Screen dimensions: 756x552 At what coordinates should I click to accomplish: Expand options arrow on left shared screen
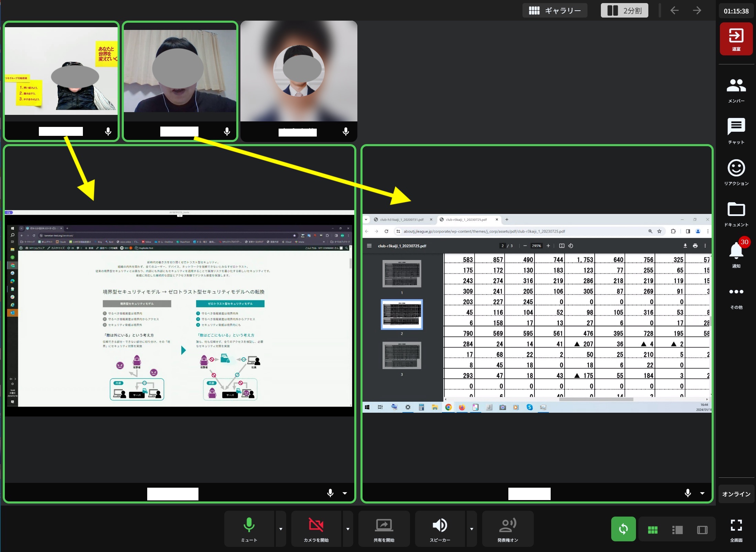345,493
